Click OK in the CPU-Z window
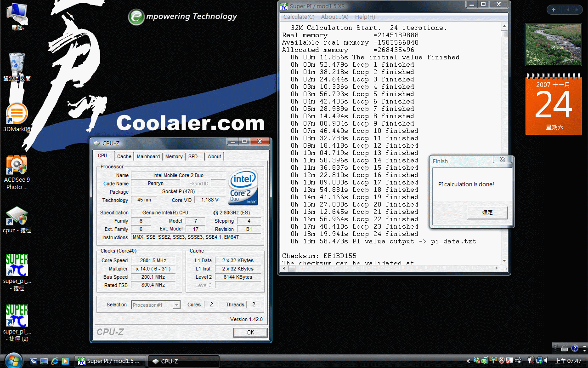The width and height of the screenshot is (588, 368). 250,332
